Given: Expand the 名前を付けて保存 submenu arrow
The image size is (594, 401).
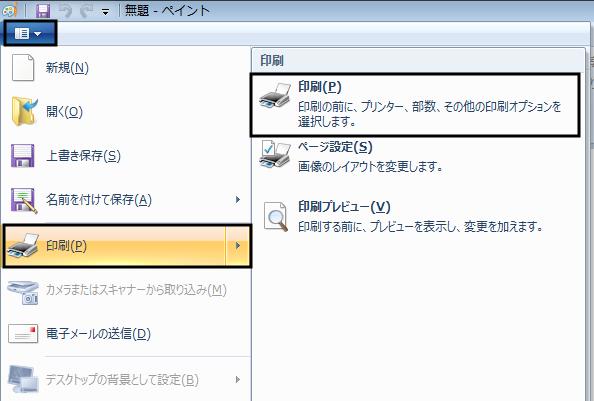Looking at the screenshot, I should click(x=238, y=200).
